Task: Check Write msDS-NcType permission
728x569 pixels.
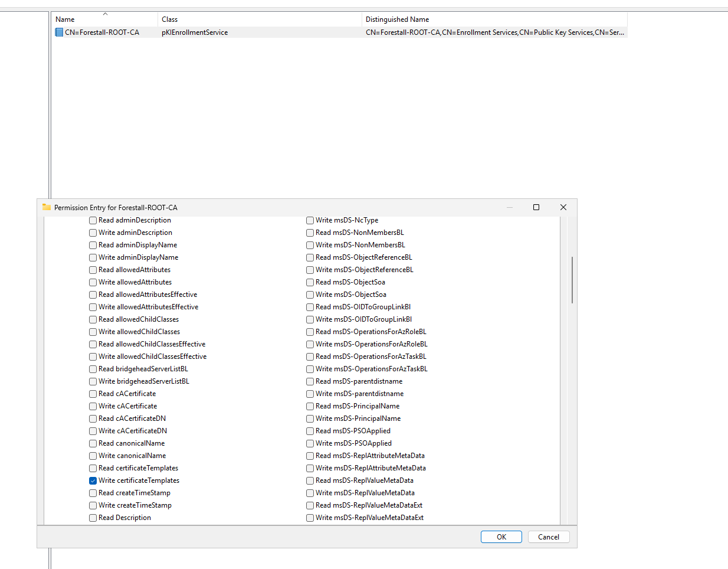Action: tap(310, 221)
